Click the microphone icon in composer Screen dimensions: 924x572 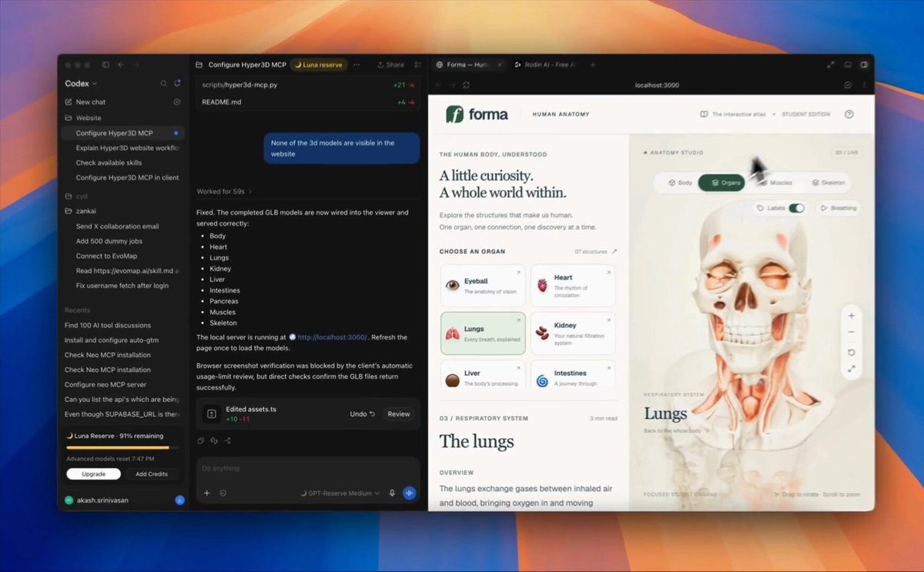tap(392, 493)
